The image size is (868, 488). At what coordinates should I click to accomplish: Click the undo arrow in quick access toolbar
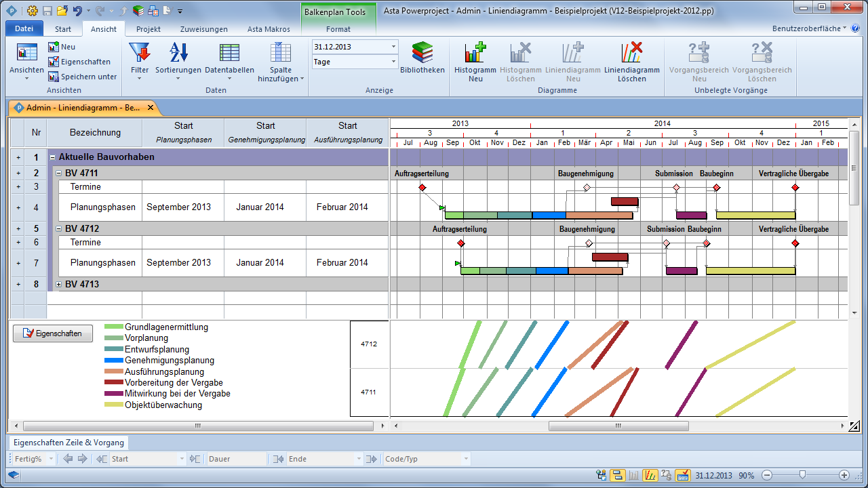pyautogui.click(x=77, y=10)
